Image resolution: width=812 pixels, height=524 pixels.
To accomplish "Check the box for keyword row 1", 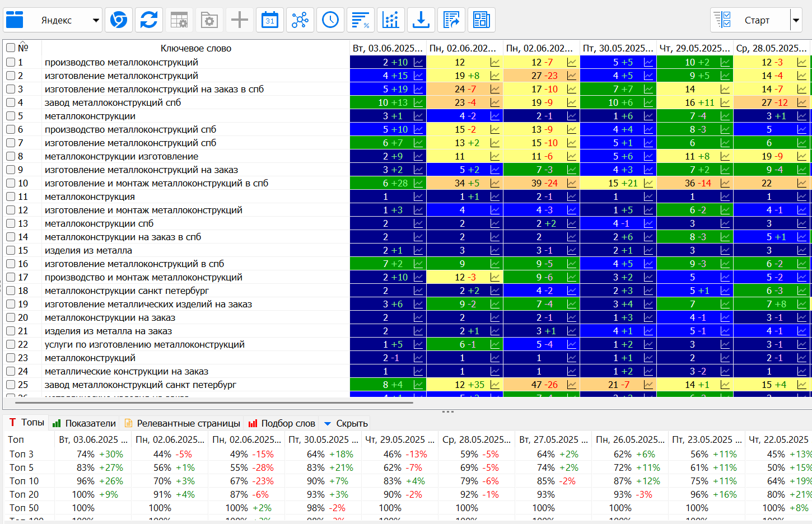I will pos(11,62).
